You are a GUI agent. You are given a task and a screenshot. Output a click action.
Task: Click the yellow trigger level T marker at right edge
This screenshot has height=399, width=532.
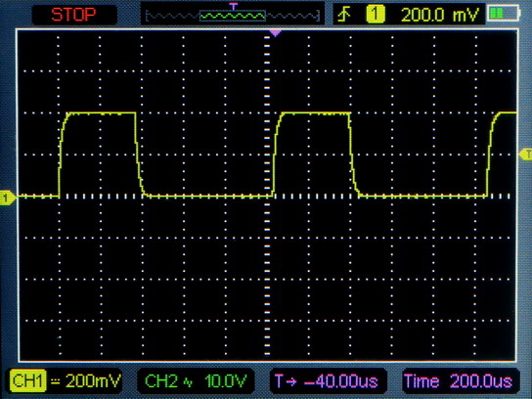(x=526, y=155)
